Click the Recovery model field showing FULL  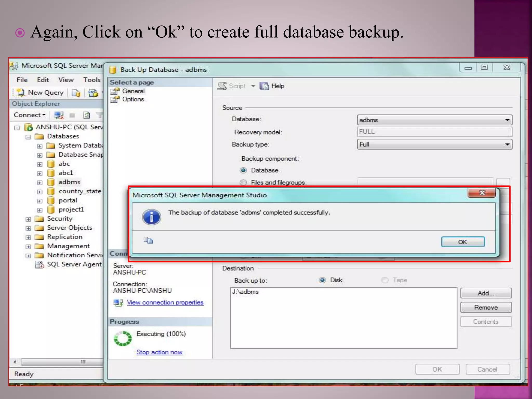tap(435, 132)
